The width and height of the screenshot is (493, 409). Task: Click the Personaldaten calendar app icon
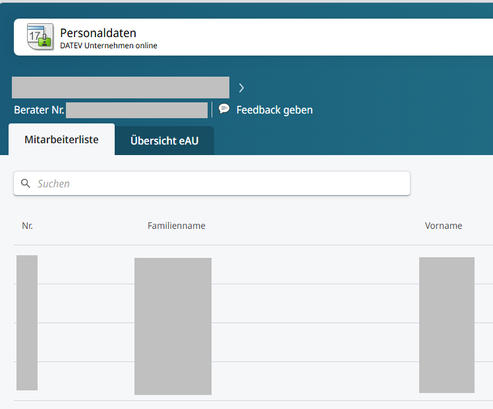tap(40, 37)
